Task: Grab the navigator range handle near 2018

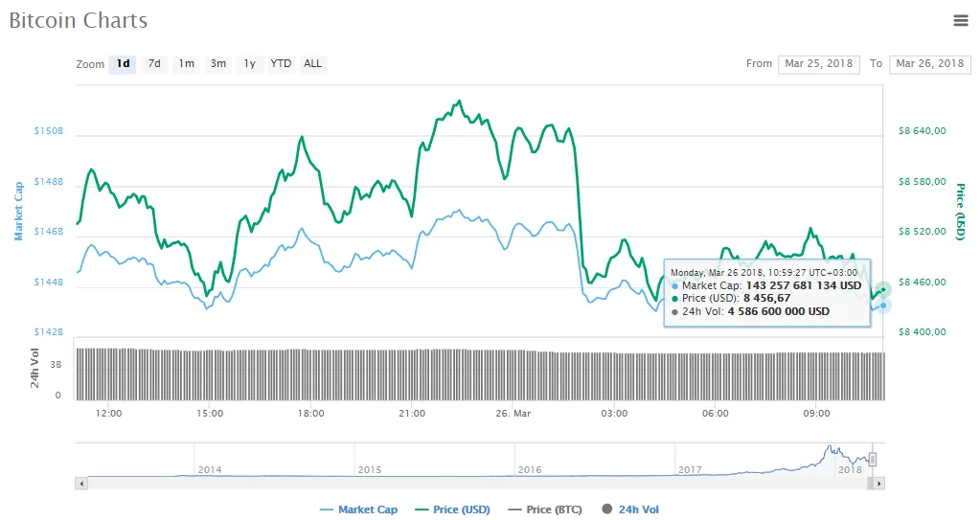Action: point(872,460)
